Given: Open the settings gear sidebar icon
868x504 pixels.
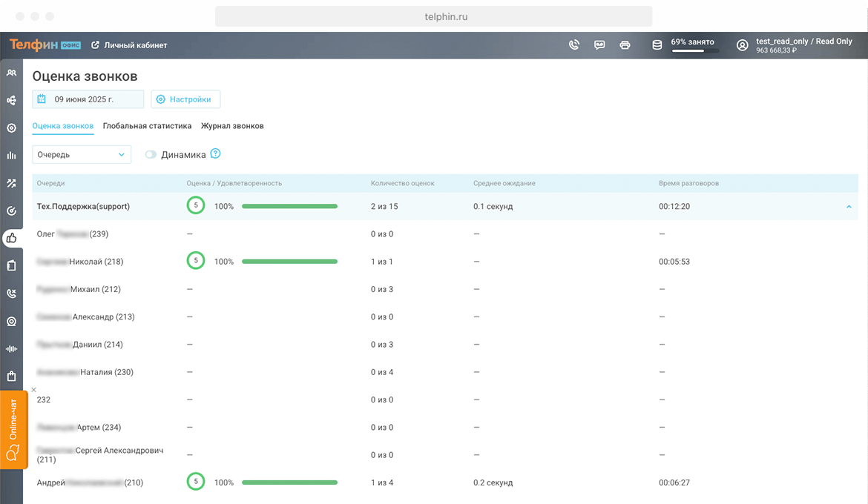Looking at the screenshot, I should pos(11,128).
